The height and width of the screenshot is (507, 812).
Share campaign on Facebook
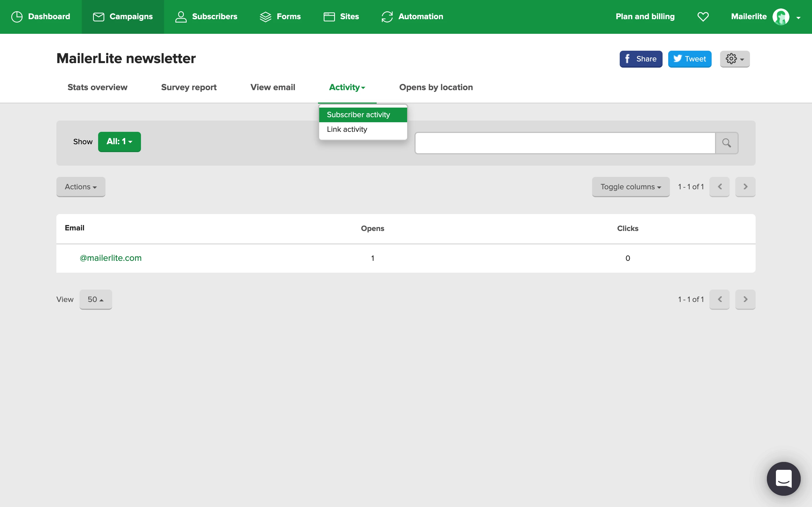pos(641,59)
